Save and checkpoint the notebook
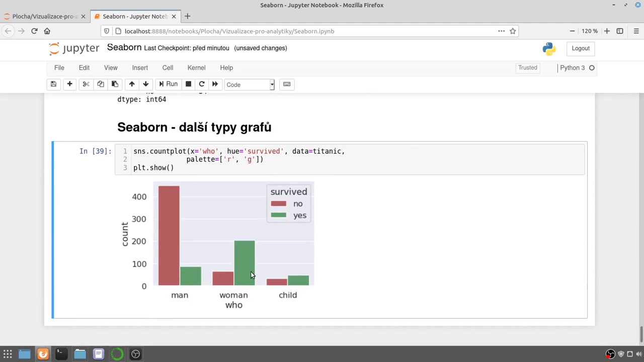Viewport: 644px width, 362px height. click(53, 84)
